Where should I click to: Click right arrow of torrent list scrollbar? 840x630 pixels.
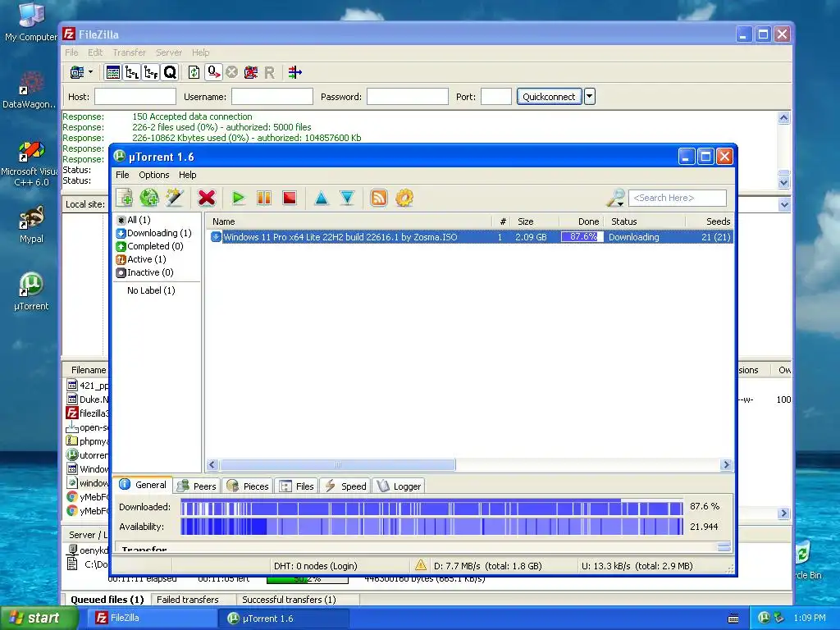pos(727,464)
